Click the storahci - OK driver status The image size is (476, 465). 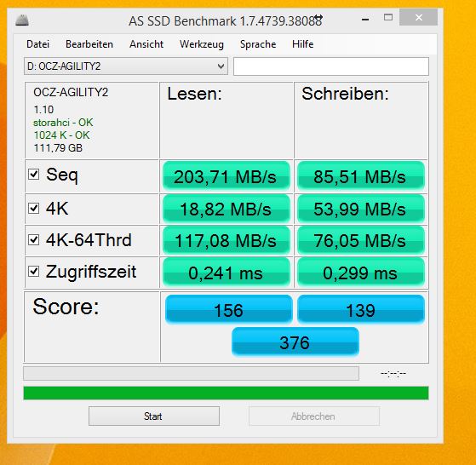(63, 123)
